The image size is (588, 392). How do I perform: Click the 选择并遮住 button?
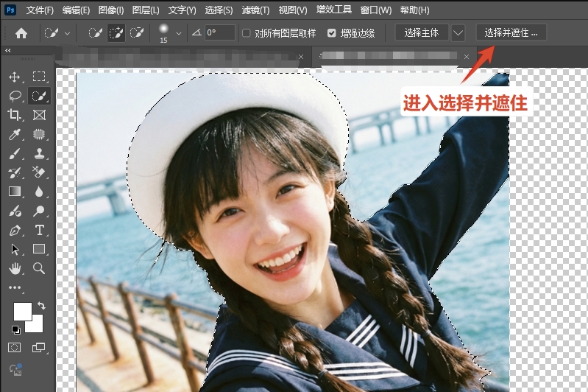[511, 33]
